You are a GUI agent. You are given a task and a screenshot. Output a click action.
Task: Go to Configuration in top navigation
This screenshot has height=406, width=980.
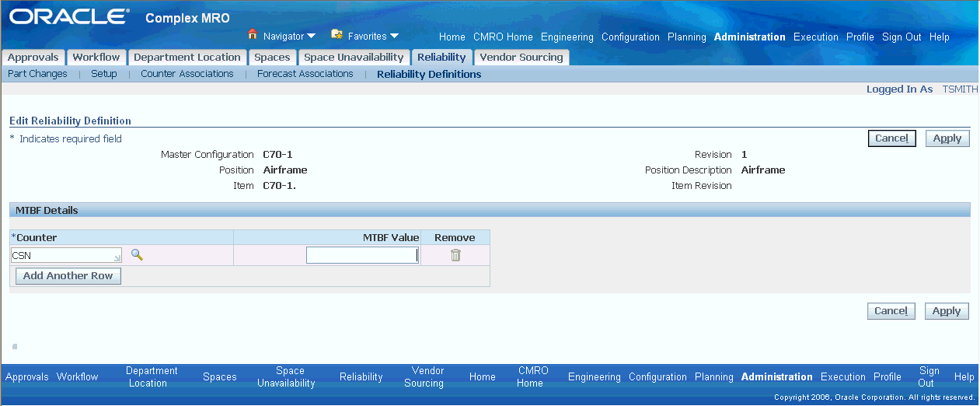point(630,37)
